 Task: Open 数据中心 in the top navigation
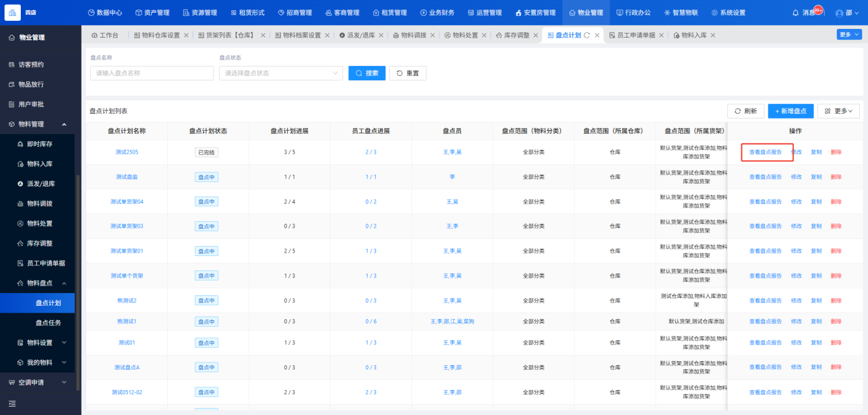coord(105,13)
